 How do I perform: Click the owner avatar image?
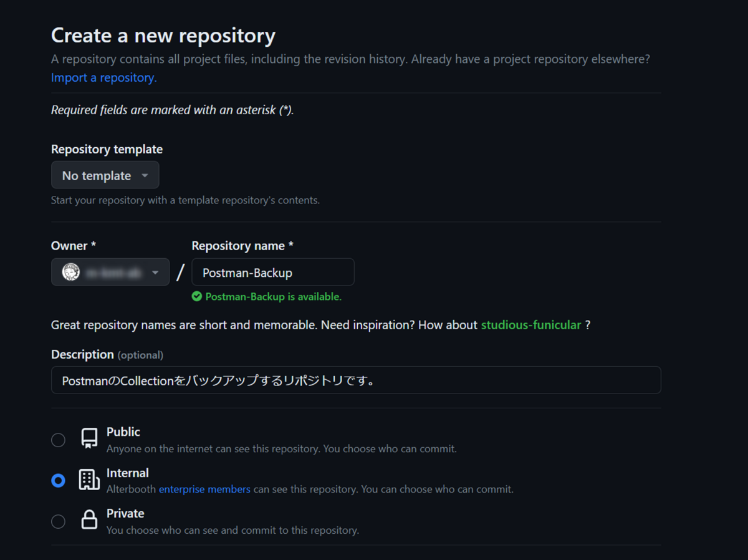click(x=71, y=273)
